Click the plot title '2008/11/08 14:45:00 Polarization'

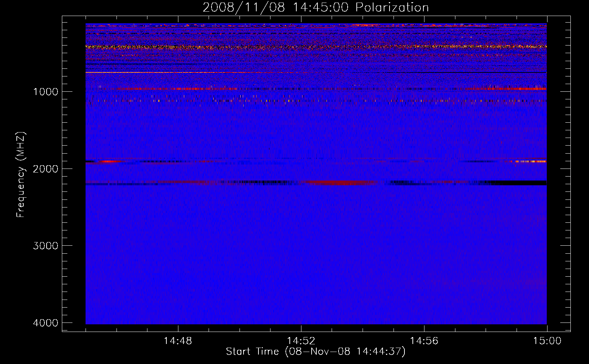pos(316,7)
